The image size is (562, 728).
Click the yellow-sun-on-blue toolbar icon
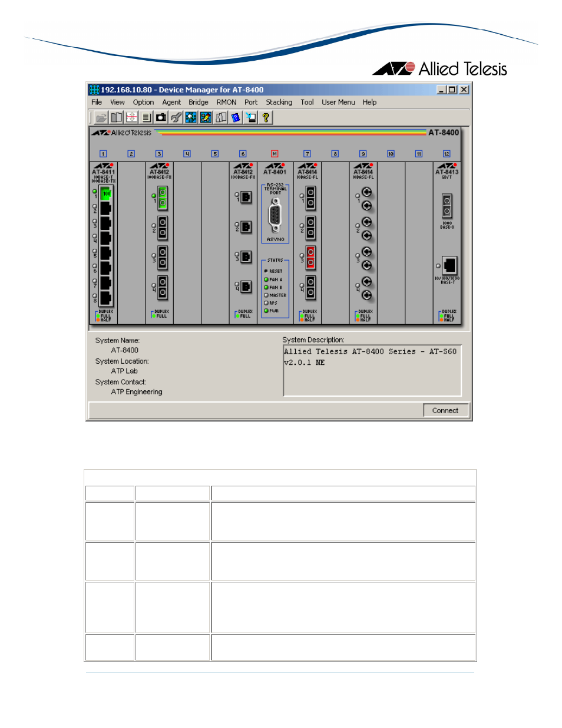(191, 117)
